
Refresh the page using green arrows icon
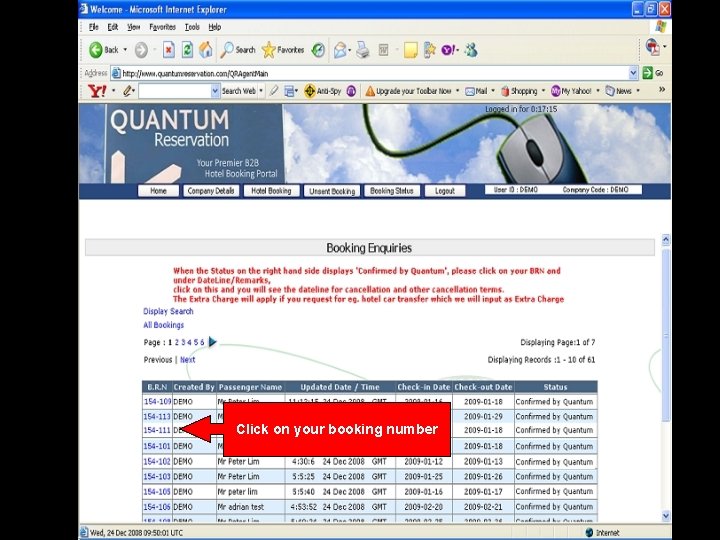pyautogui.click(x=187, y=50)
